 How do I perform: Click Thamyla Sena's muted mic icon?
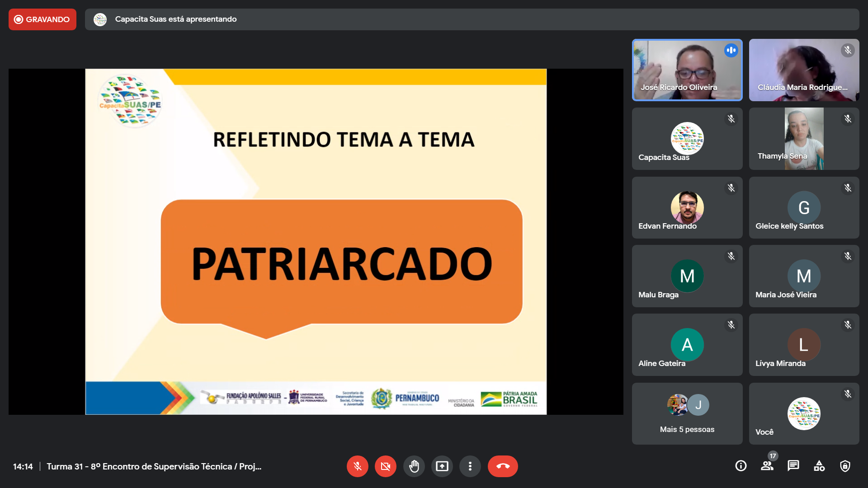[x=848, y=119]
